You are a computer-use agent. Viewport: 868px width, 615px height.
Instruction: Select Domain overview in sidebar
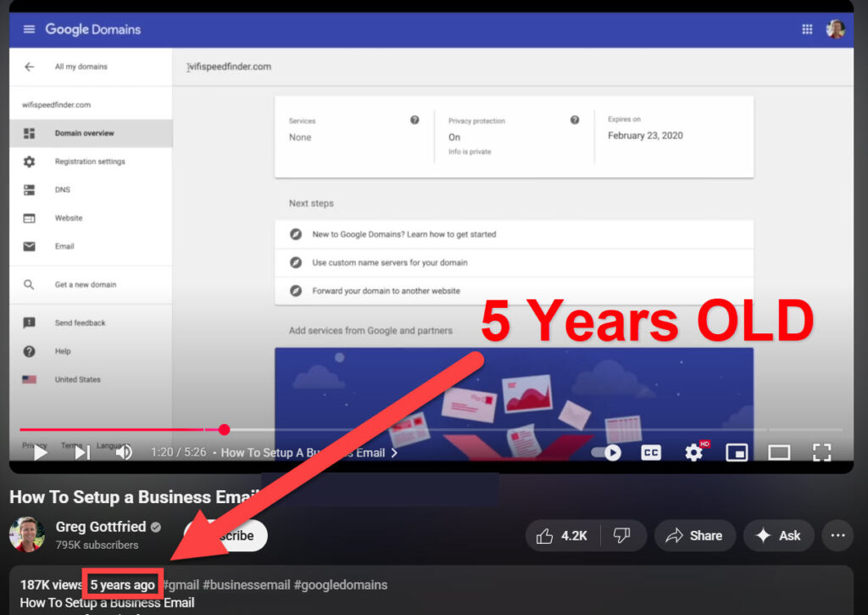point(91,133)
